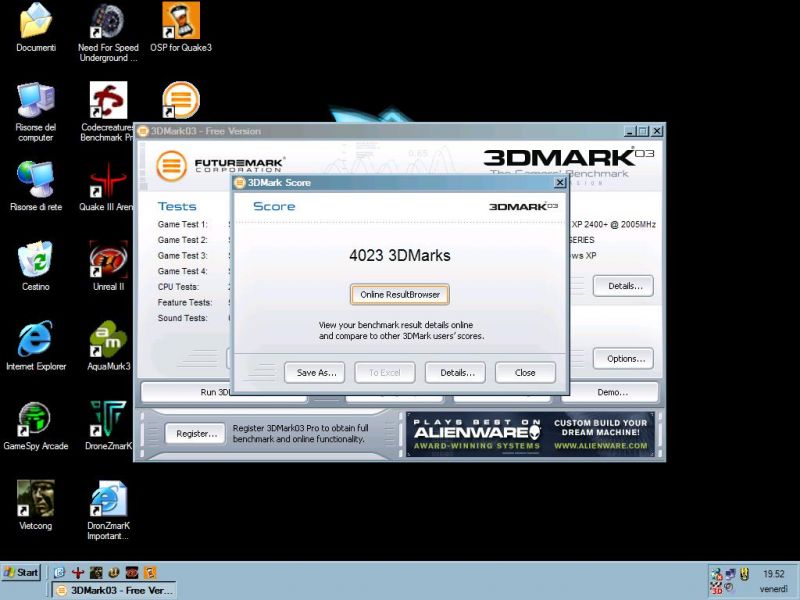The width and height of the screenshot is (800, 600).
Task: Click the Game Test 1 label
Action: tap(183, 224)
